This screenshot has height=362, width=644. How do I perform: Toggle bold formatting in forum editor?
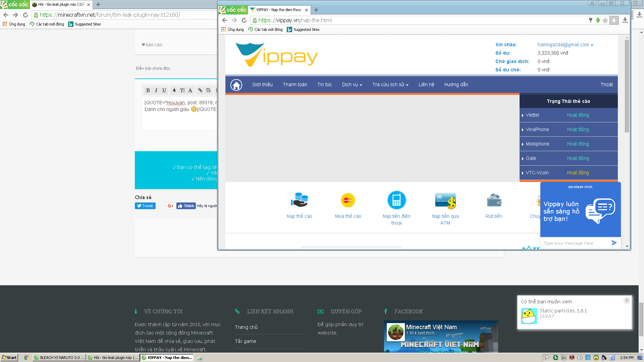148,90
